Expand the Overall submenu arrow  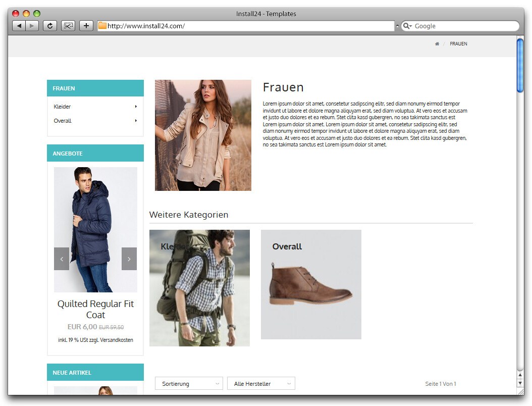point(136,121)
